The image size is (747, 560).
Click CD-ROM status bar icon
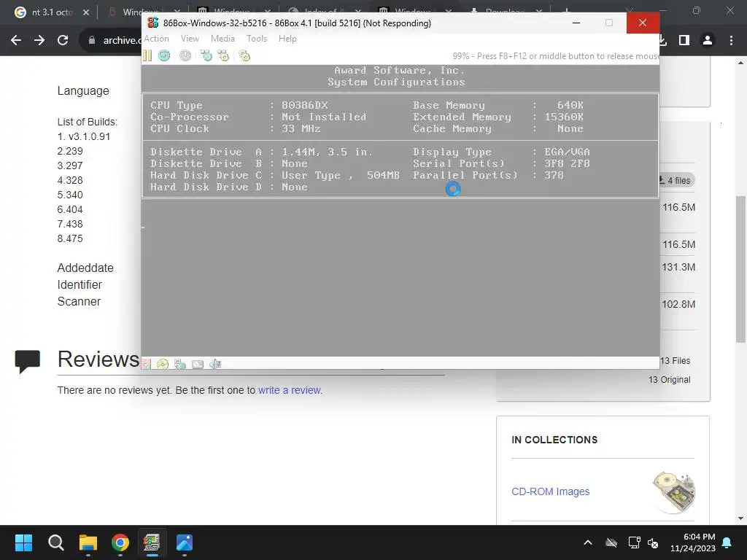click(x=163, y=365)
